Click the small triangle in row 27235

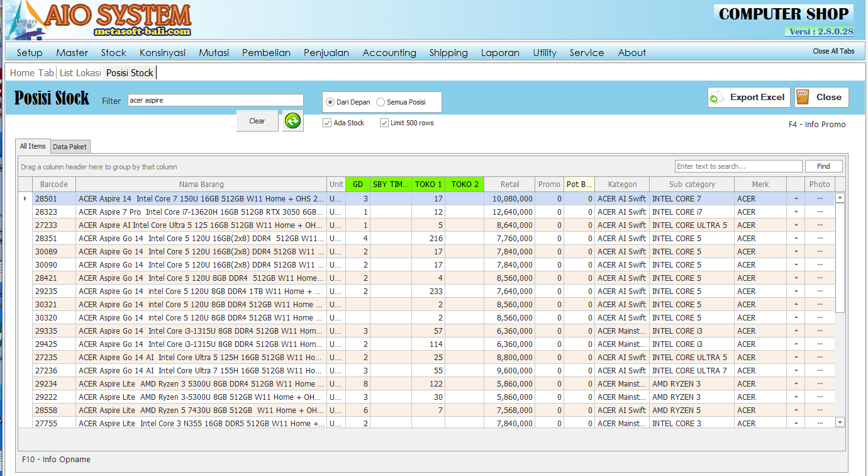[x=796, y=357]
